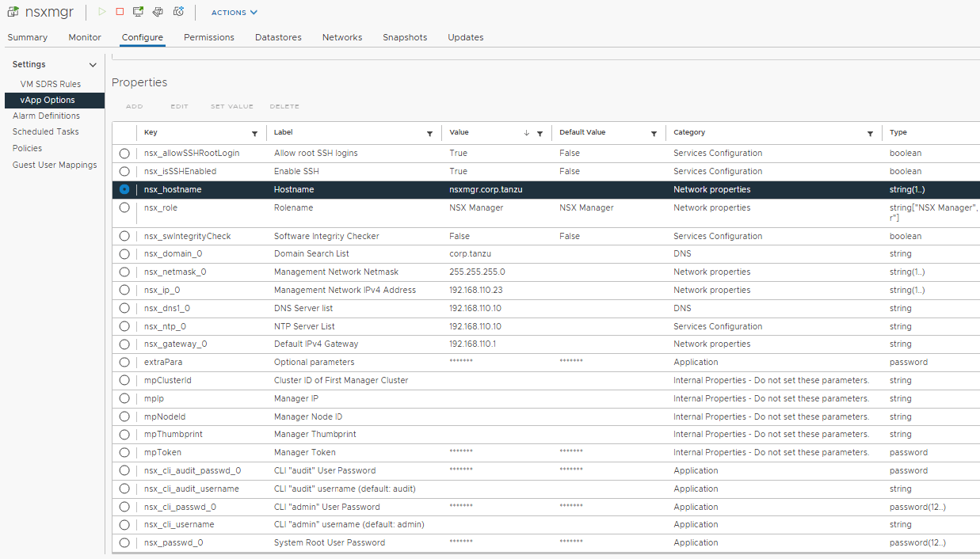Select the nsx_ip_0 row radio button
The height and width of the screenshot is (559, 980).
(124, 291)
